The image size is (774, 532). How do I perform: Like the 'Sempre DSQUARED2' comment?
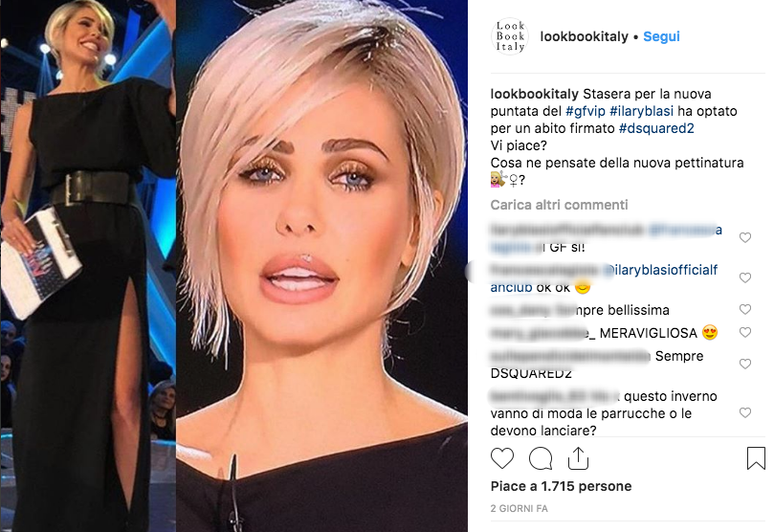point(745,365)
